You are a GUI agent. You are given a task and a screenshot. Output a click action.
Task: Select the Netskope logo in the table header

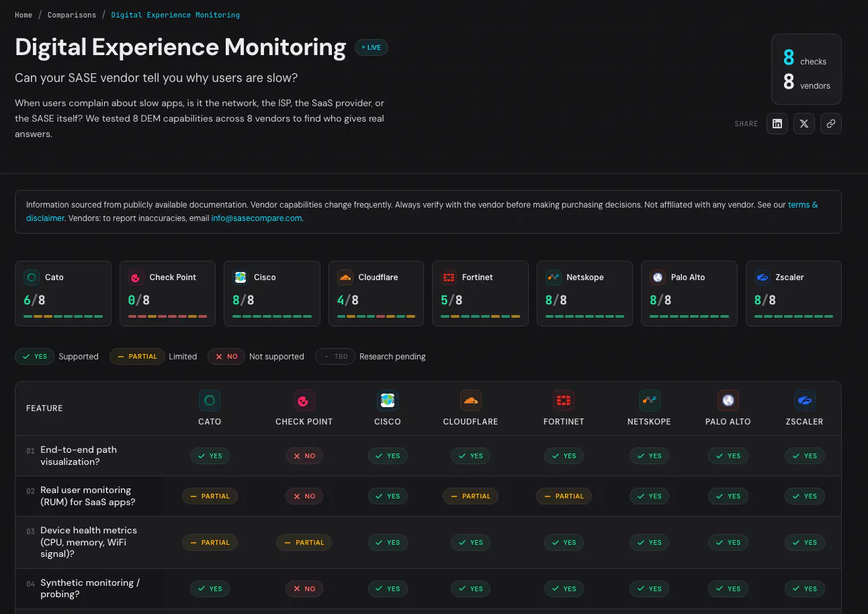click(649, 401)
